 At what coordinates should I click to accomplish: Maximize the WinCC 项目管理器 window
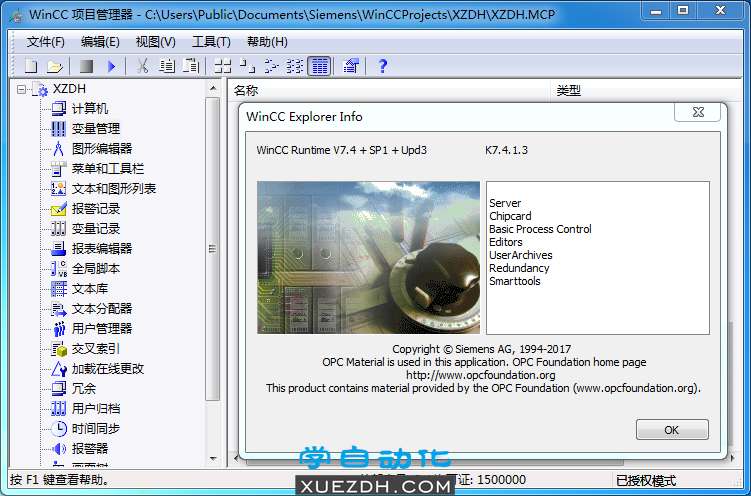(x=683, y=10)
